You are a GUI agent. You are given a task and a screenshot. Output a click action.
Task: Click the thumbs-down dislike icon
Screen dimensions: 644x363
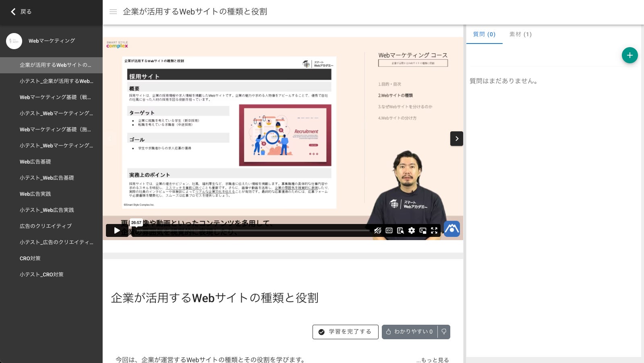(x=444, y=332)
